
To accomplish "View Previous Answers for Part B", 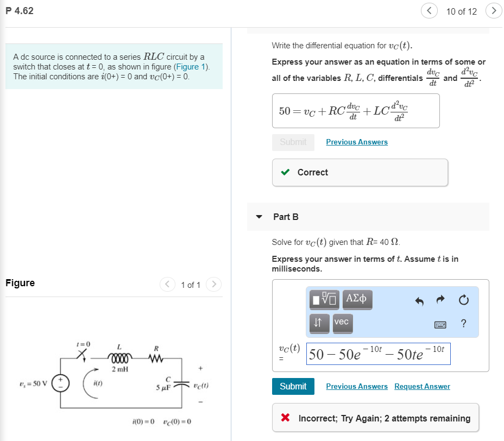I will coord(356,386).
